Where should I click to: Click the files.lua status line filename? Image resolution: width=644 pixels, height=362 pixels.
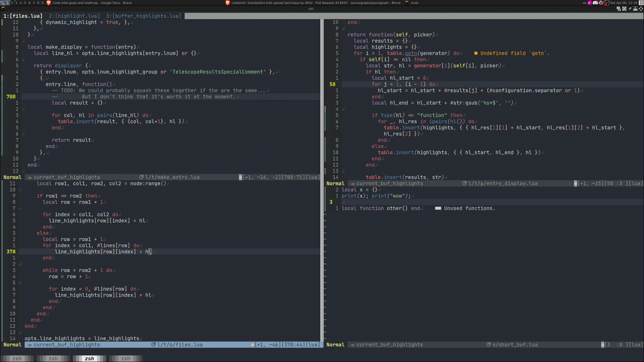point(180,345)
